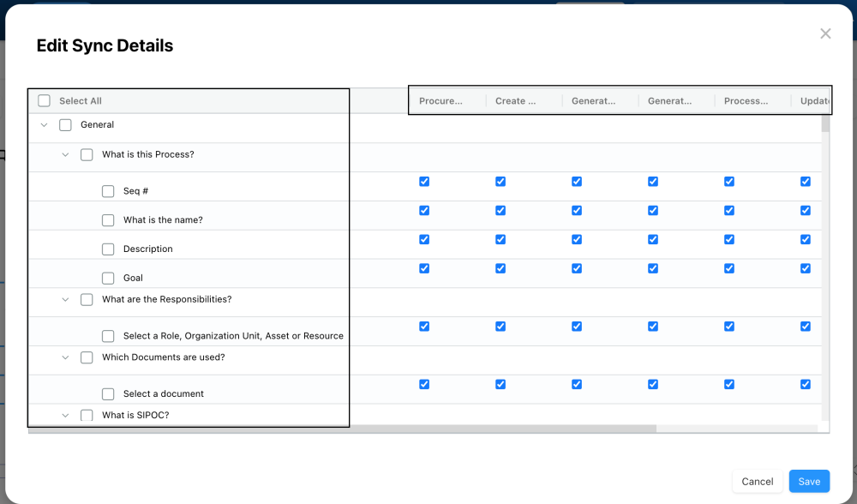857x504 pixels.
Task: Uncheck Seq # under the Procure column
Action: [x=424, y=182]
